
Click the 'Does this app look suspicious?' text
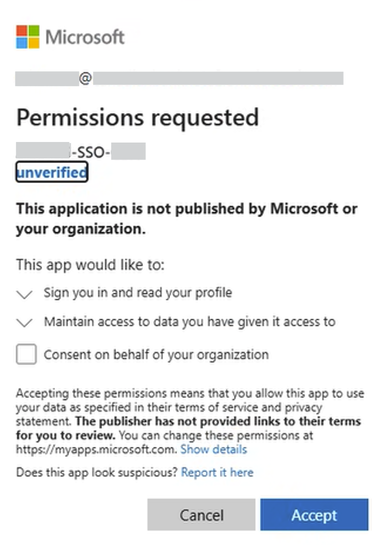coord(97,472)
